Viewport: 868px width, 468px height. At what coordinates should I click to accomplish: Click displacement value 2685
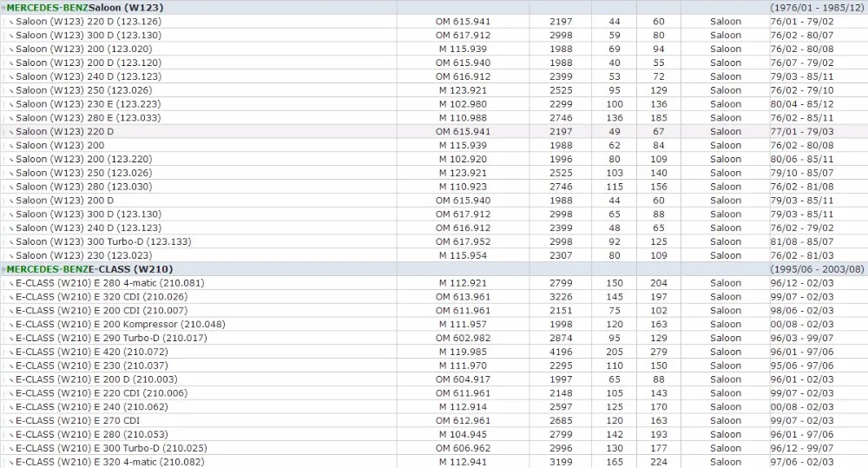click(561, 420)
